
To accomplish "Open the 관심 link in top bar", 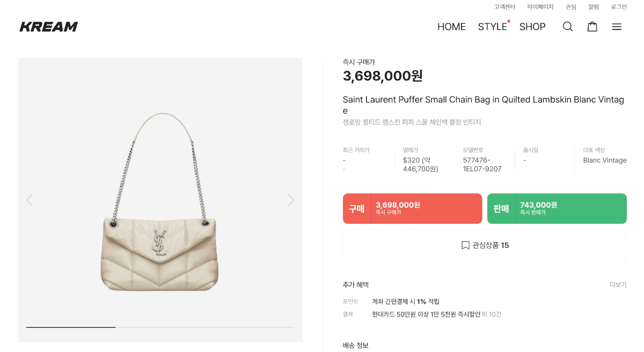I will pyautogui.click(x=570, y=7).
